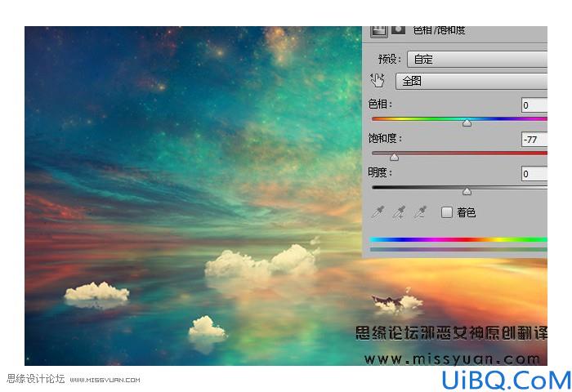The height and width of the screenshot is (392, 572).
Task: Select the on-image hand adjustment tool
Action: coord(378,80)
